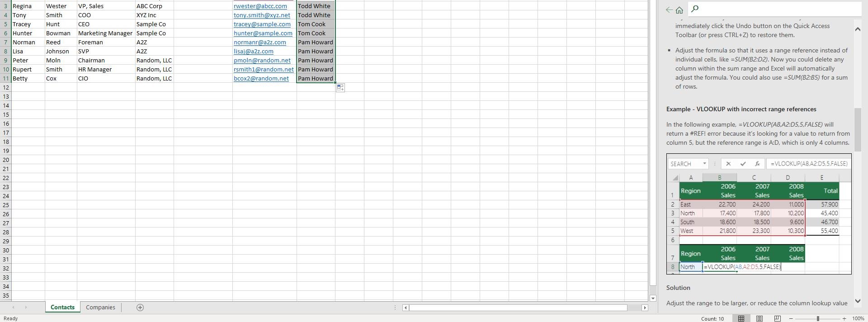
Task: Open the Contacts sheet tab
Action: tap(62, 307)
